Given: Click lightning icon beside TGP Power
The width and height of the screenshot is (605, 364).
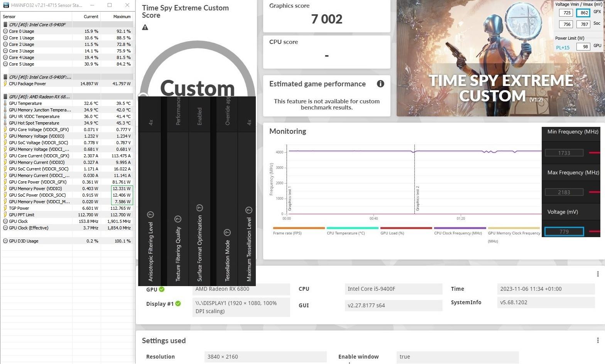Looking at the screenshot, I should [5, 208].
